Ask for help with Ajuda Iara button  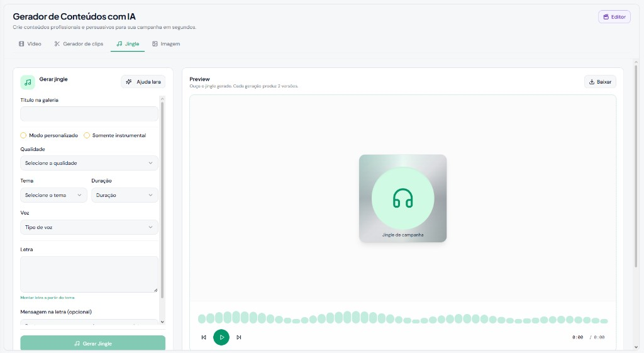pos(143,82)
